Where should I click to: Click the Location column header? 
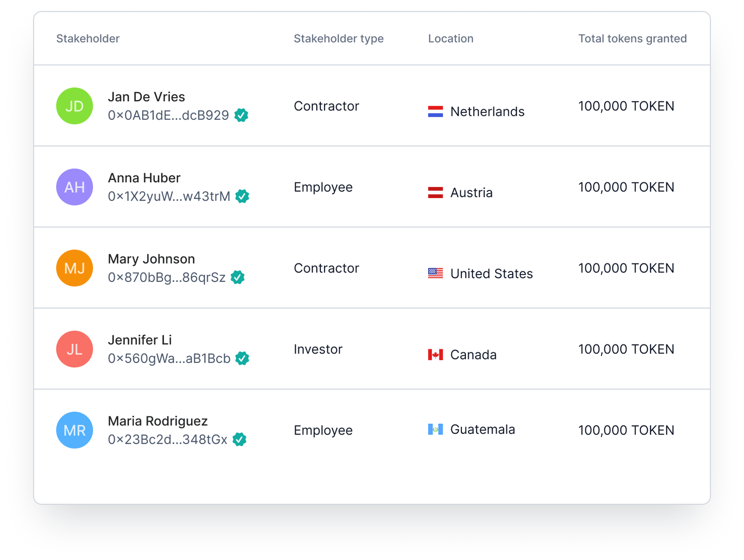pyautogui.click(x=451, y=39)
